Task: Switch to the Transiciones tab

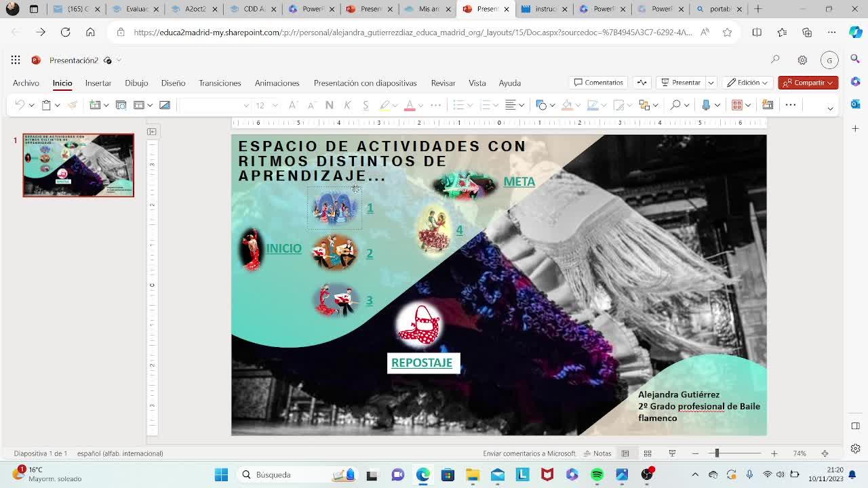Action: coord(220,83)
